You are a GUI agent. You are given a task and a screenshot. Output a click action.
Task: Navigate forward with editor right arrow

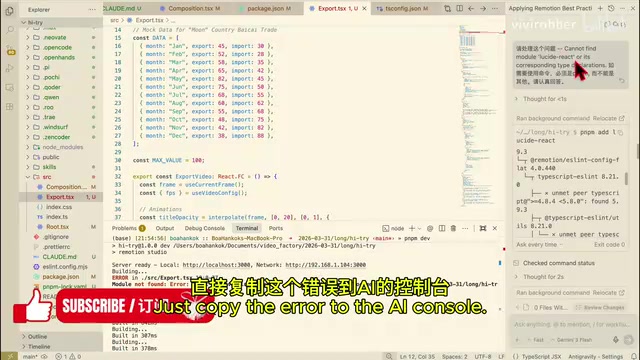[x=483, y=9]
